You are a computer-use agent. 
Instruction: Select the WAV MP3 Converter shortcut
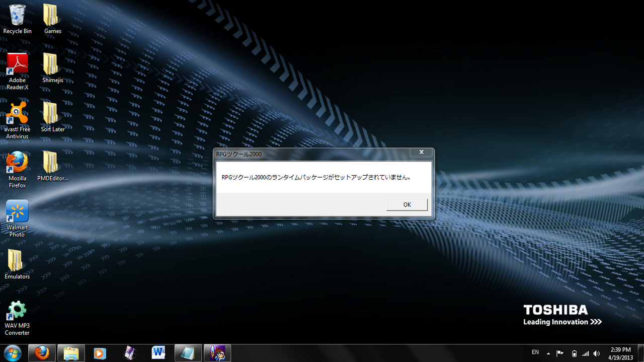(x=17, y=318)
